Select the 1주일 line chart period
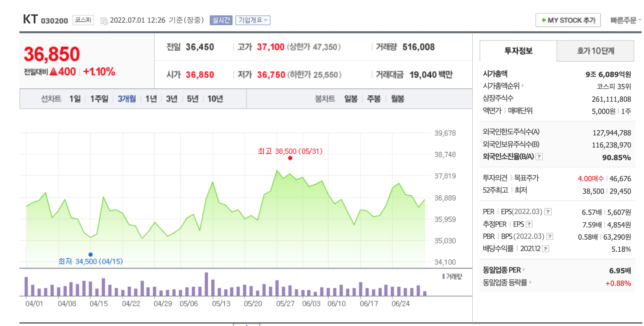 click(x=99, y=99)
